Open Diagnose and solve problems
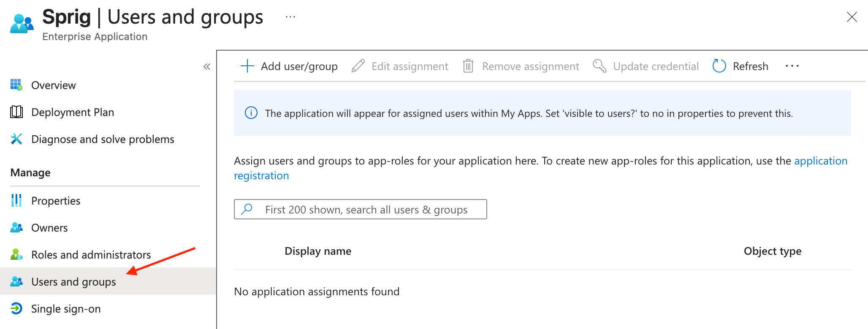Image resolution: width=868 pixels, height=329 pixels. (103, 139)
